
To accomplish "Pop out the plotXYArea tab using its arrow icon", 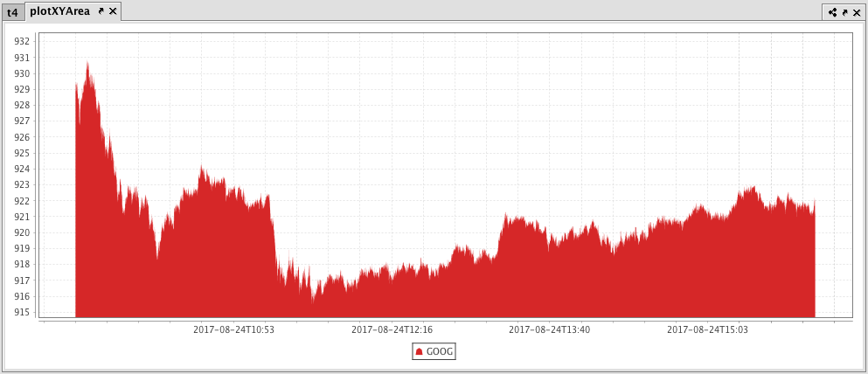I will 101,11.
